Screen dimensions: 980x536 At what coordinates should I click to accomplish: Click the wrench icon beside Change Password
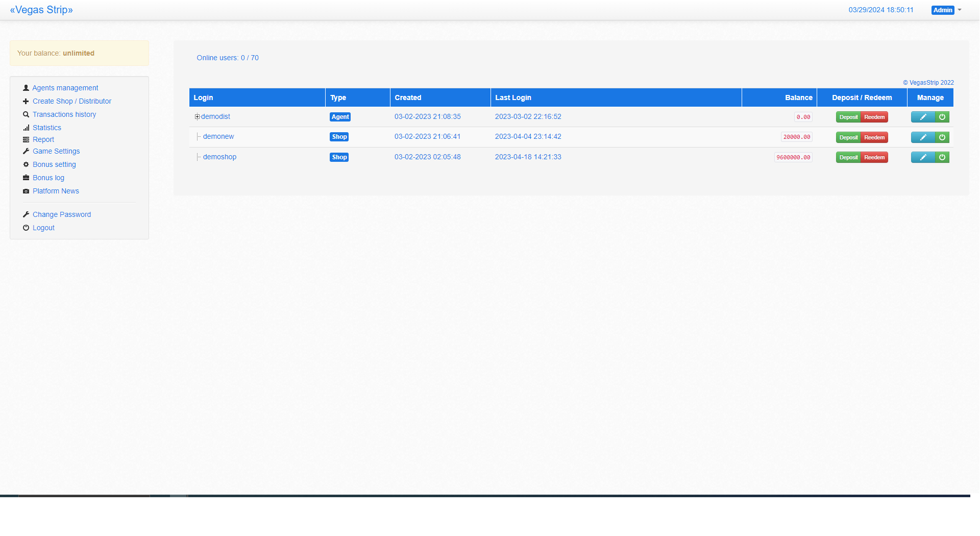tap(26, 214)
